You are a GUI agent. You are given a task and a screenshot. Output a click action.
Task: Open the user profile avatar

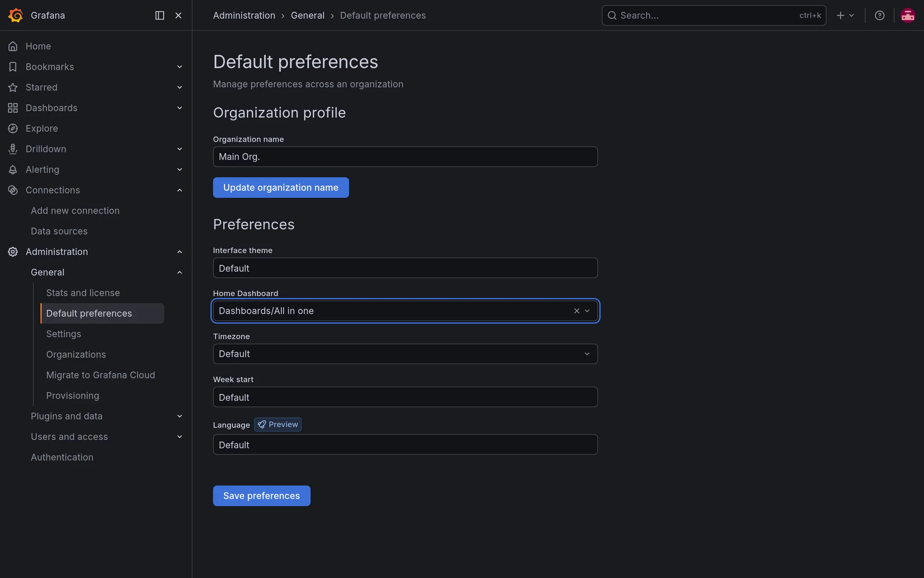[x=908, y=15]
